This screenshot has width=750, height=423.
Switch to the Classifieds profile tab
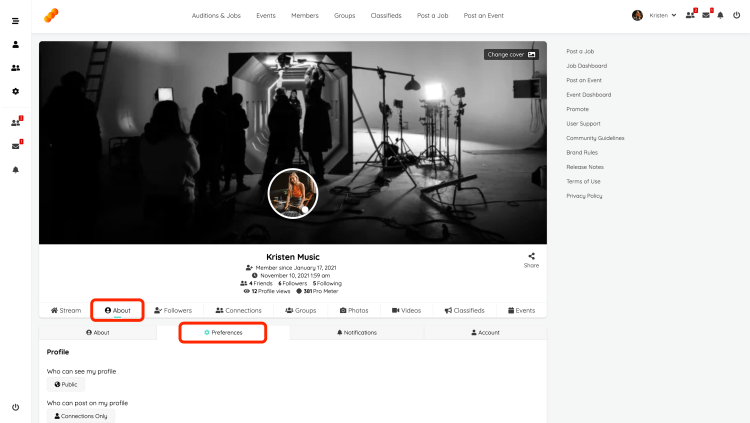tap(464, 311)
